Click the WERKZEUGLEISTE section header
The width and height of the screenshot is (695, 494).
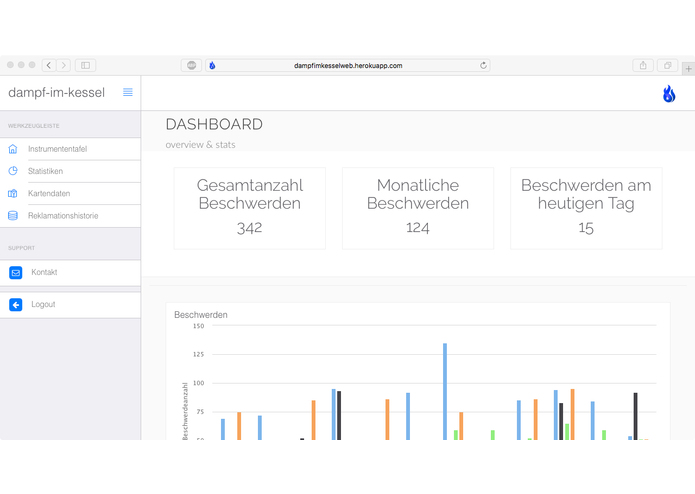[x=34, y=126]
